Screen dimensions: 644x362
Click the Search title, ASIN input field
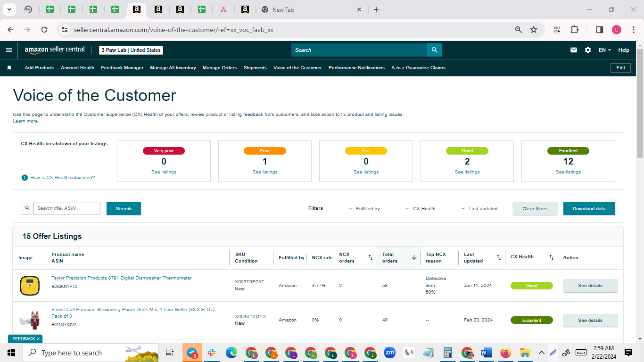tap(66, 208)
